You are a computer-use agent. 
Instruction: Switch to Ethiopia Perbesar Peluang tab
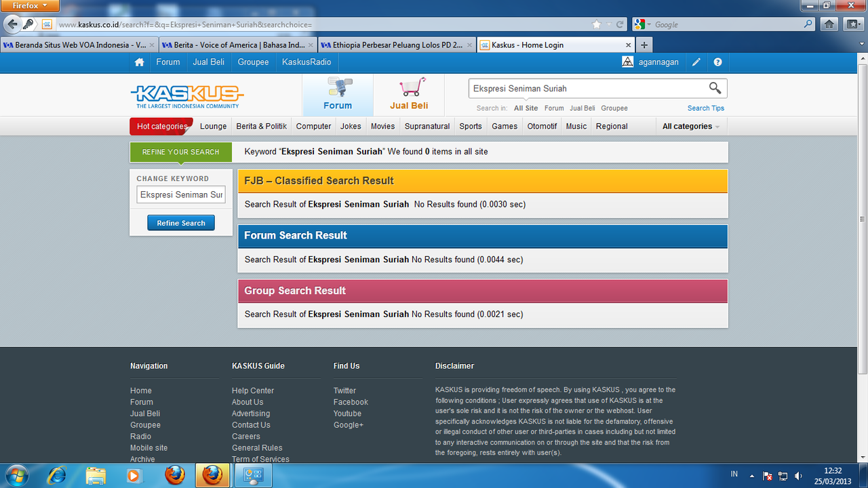pyautogui.click(x=397, y=45)
